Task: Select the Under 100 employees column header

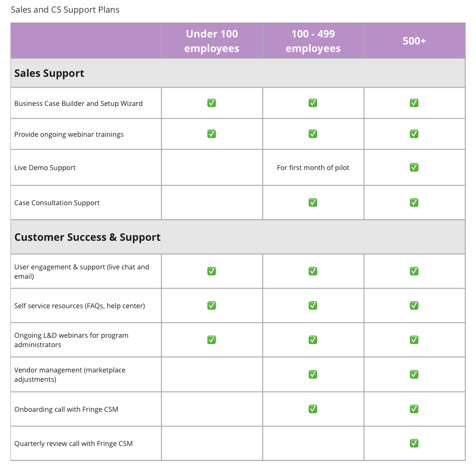Action: [x=212, y=41]
